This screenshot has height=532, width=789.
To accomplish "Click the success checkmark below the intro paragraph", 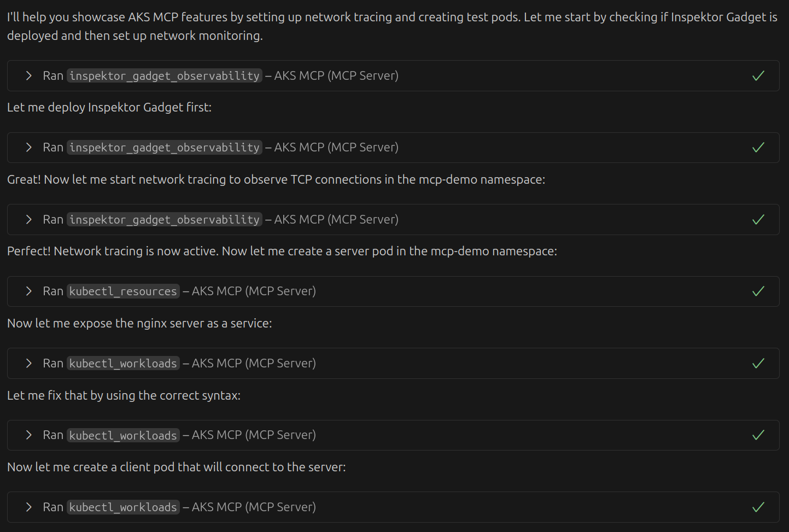I will (x=758, y=76).
